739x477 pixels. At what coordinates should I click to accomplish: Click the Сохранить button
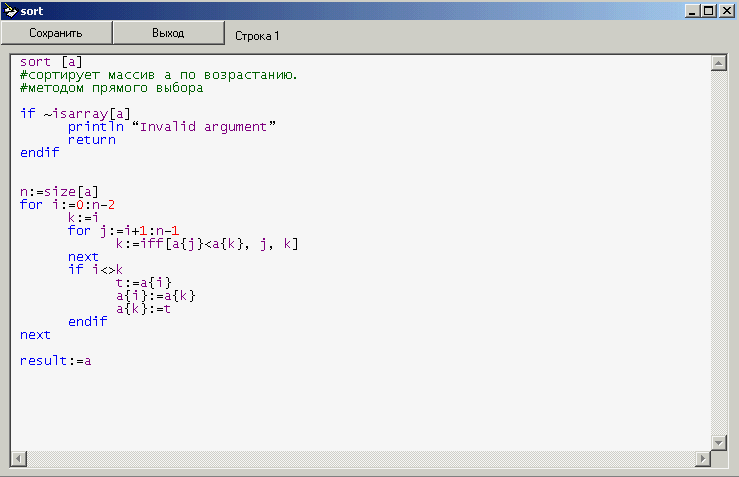pyautogui.click(x=56, y=33)
